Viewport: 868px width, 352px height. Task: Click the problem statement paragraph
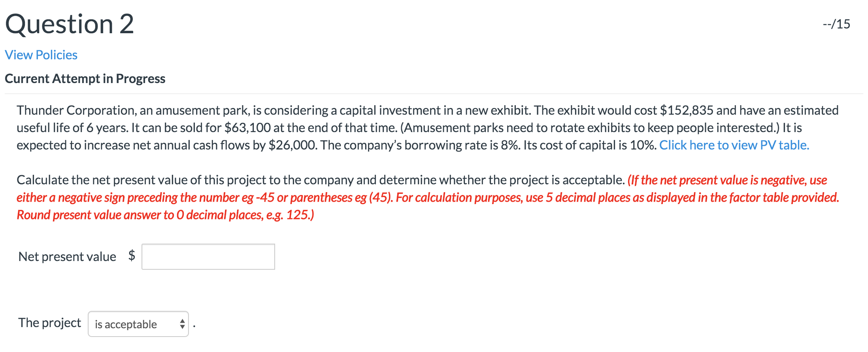pos(395,127)
